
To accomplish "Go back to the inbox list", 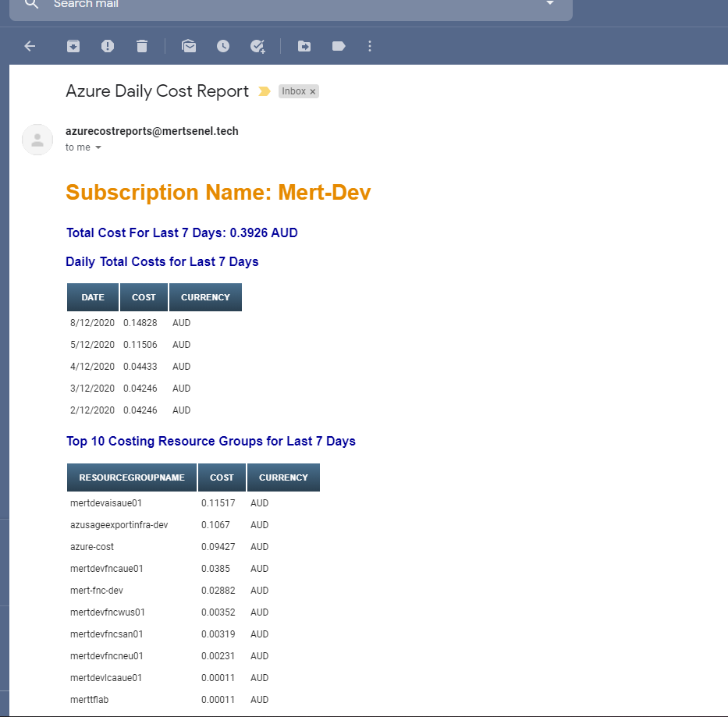I will point(30,46).
